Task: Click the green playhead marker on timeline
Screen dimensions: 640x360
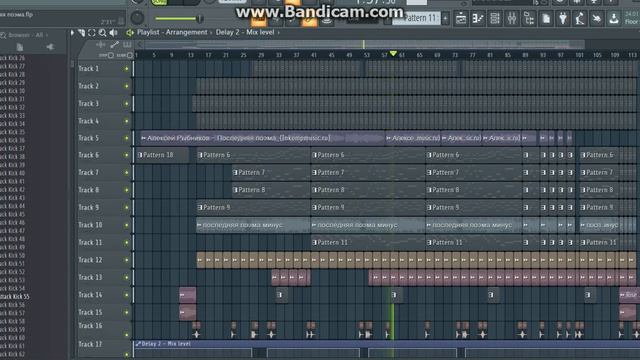Action: (x=393, y=53)
